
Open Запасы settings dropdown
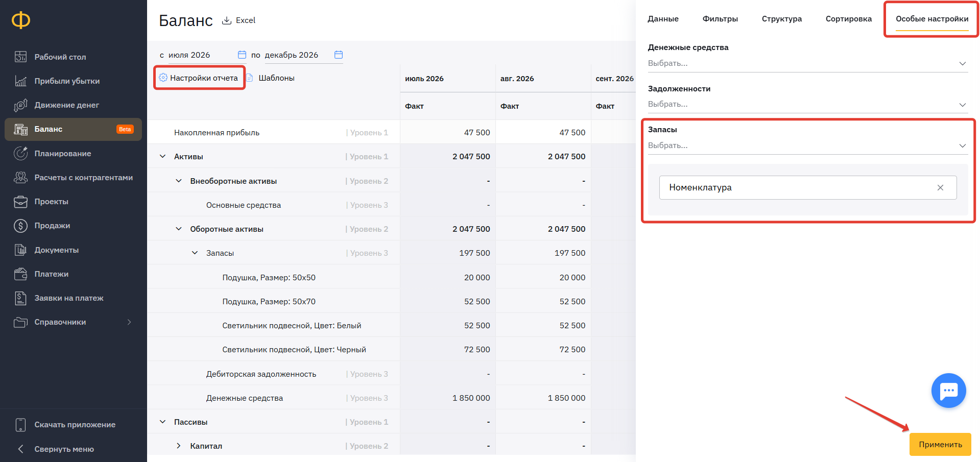click(x=808, y=145)
